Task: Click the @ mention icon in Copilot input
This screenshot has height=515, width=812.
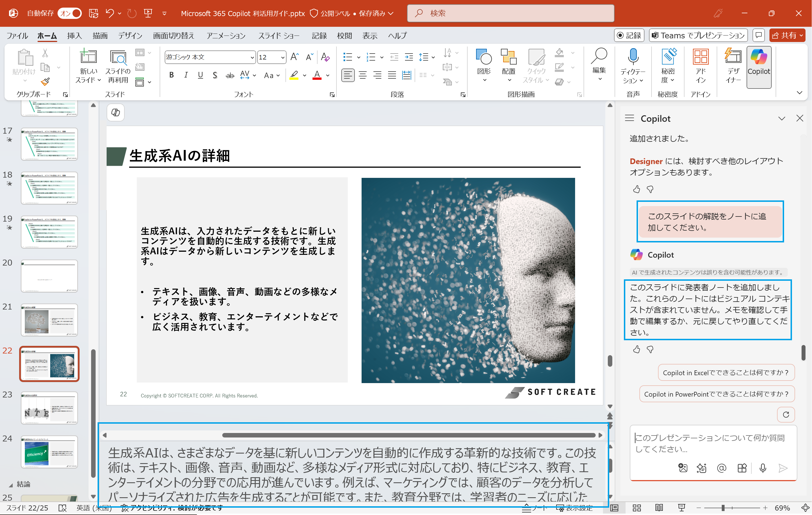Action: pos(722,468)
